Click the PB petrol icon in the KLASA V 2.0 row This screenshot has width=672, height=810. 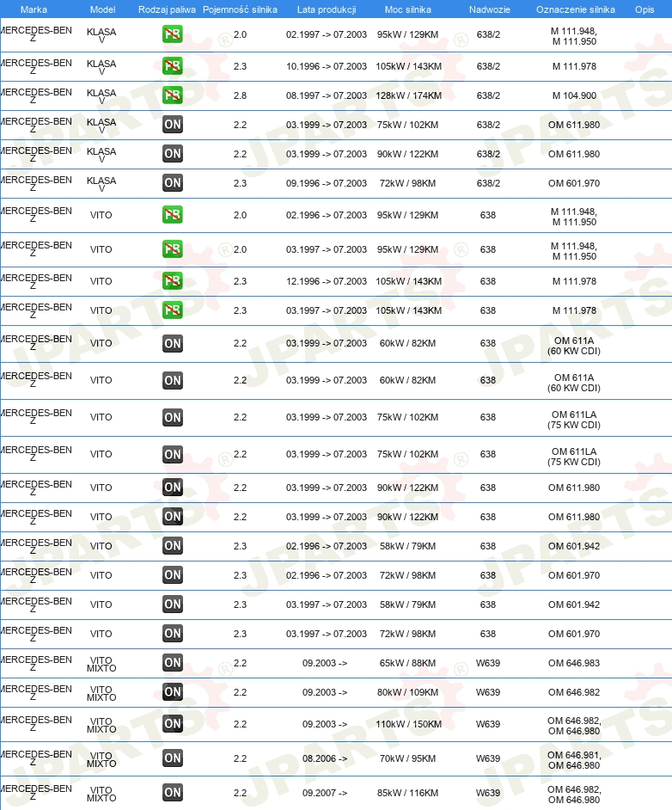(x=173, y=34)
